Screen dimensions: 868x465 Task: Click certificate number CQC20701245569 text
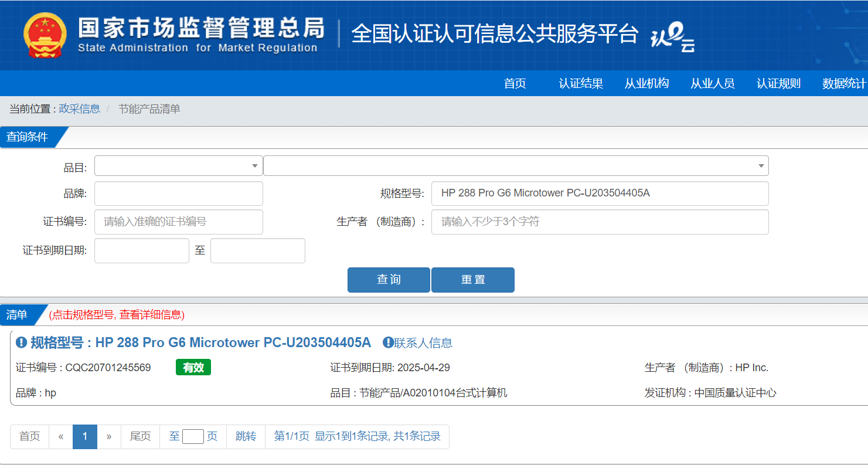[108, 368]
